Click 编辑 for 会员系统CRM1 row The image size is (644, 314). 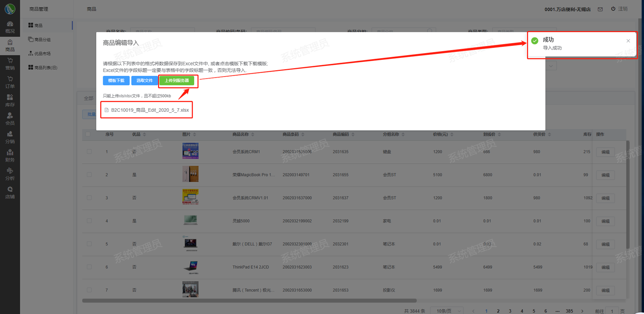coord(605,152)
